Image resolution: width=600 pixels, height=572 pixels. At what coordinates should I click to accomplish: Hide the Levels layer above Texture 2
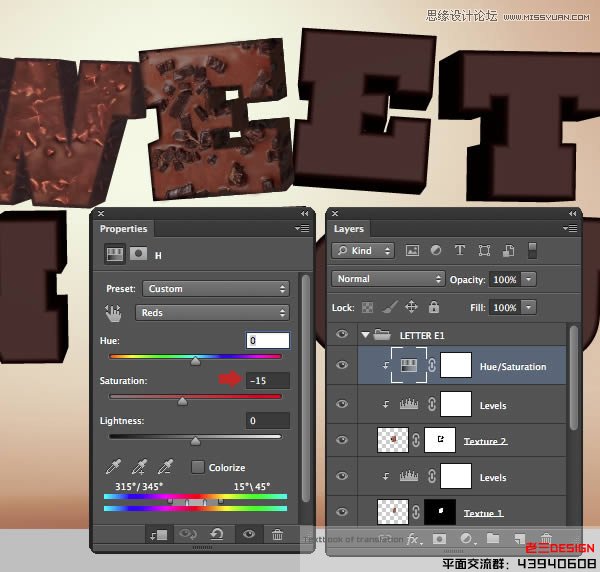342,404
